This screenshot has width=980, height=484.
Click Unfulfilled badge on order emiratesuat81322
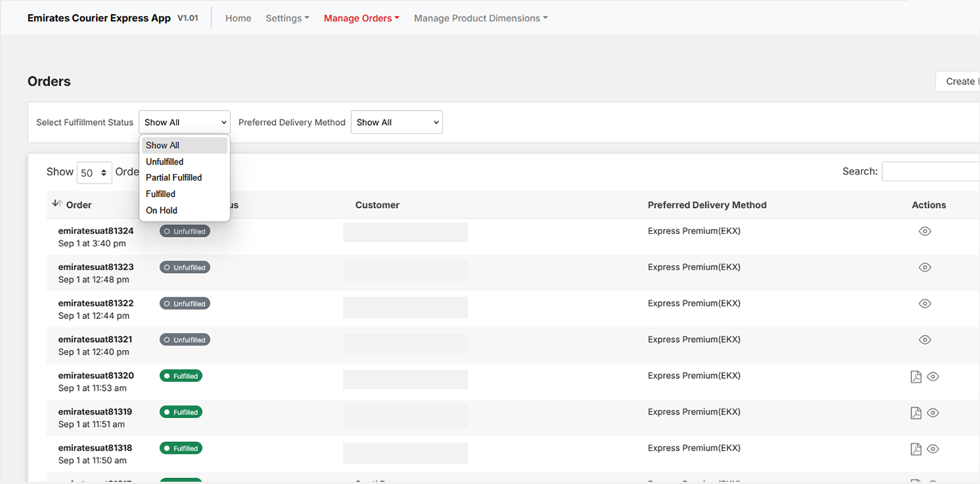(x=185, y=303)
